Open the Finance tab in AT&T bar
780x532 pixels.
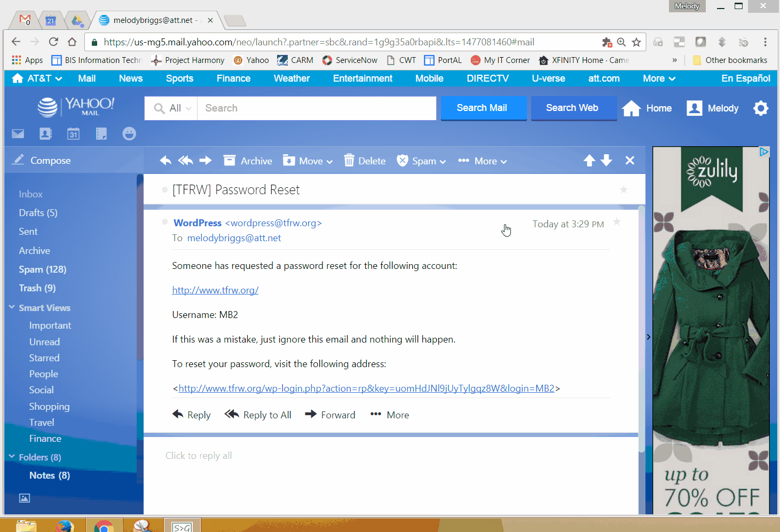click(233, 78)
